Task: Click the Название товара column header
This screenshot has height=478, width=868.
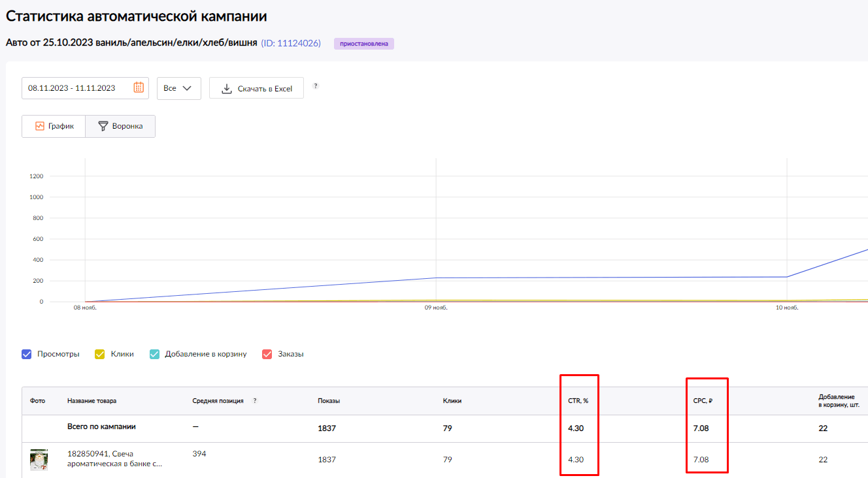Action: 92,401
